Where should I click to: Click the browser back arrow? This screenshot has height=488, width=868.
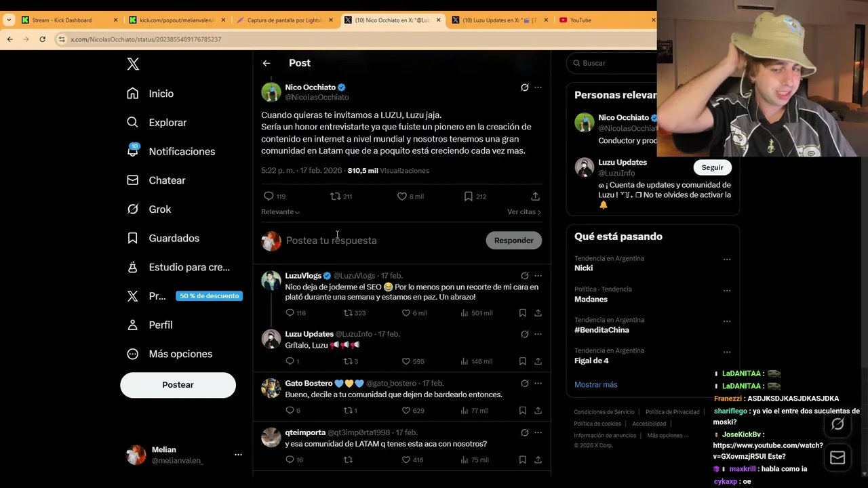click(x=9, y=39)
